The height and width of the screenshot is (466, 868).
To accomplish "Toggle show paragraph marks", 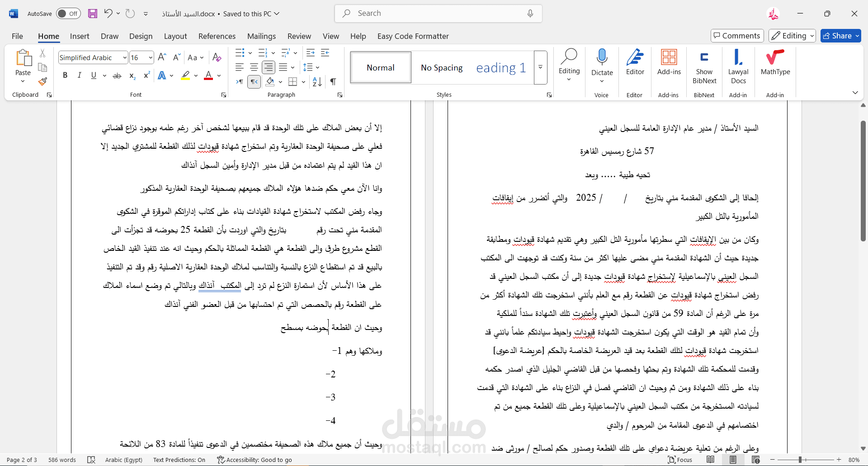I will [x=333, y=82].
